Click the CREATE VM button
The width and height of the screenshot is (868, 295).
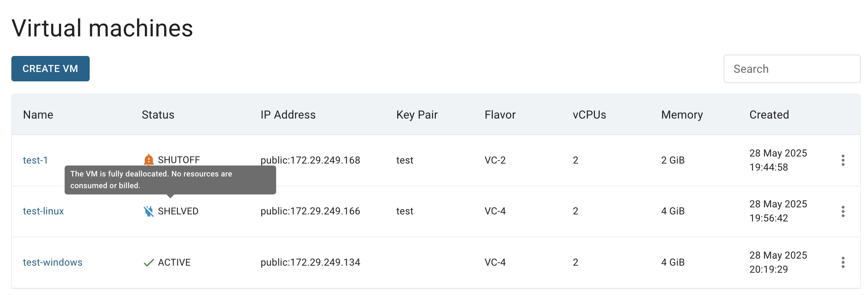pos(51,69)
